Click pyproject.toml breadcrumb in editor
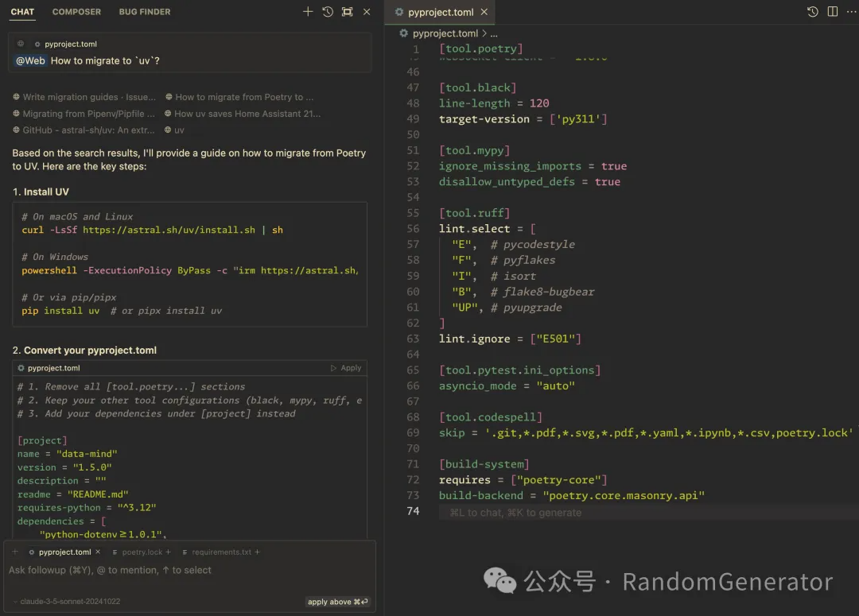859x616 pixels. coord(445,33)
